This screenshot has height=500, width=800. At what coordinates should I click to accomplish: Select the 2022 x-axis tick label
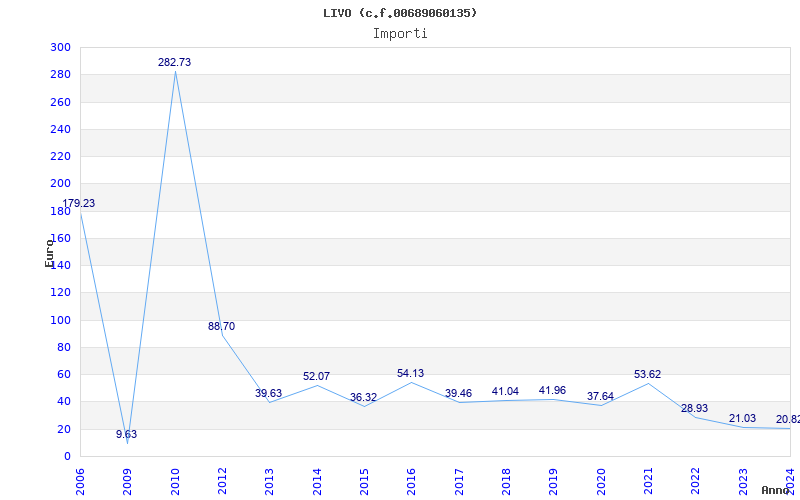point(695,482)
